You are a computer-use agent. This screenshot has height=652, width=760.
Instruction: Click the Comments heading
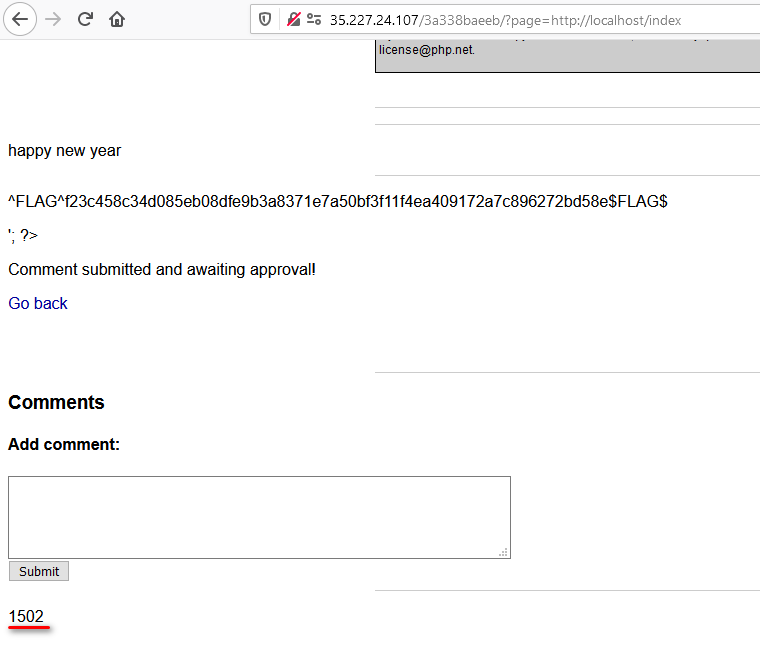56,402
